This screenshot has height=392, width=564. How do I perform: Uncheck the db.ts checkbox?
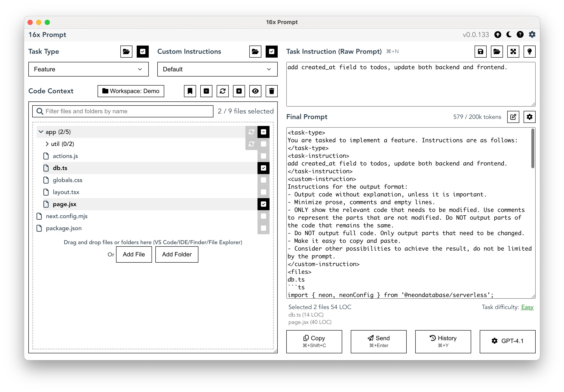263,168
